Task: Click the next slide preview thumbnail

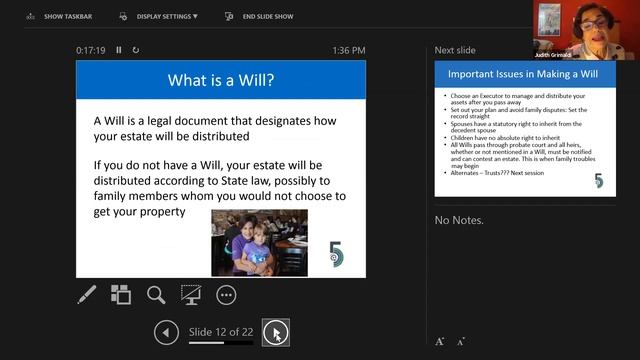Action: 525,129
